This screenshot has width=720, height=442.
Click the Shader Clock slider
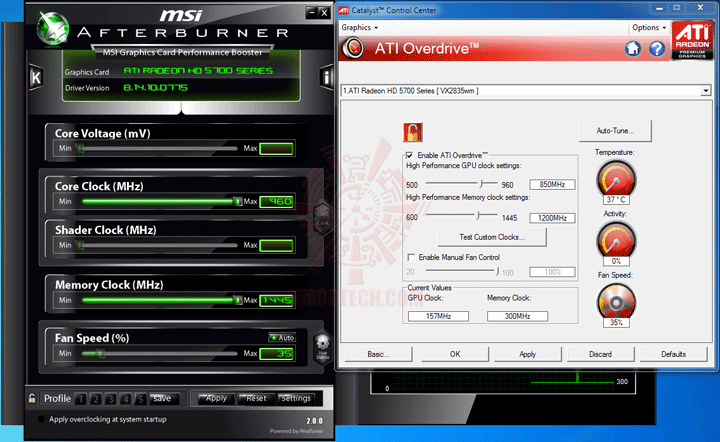(x=159, y=245)
